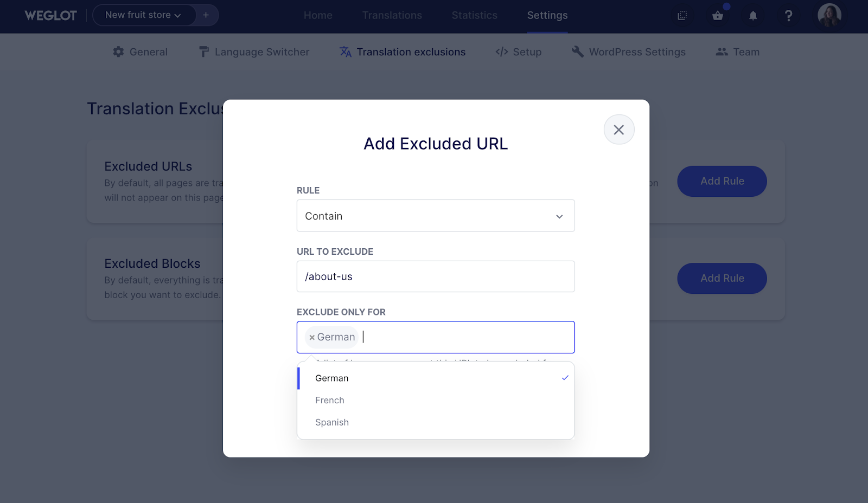
Task: Click the Excluded Blocks card title
Action: pos(152,263)
